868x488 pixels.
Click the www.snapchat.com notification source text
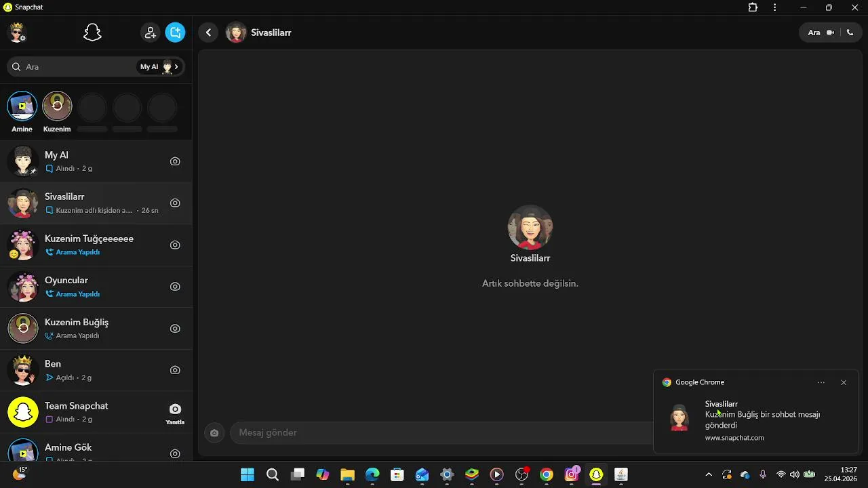click(734, 438)
